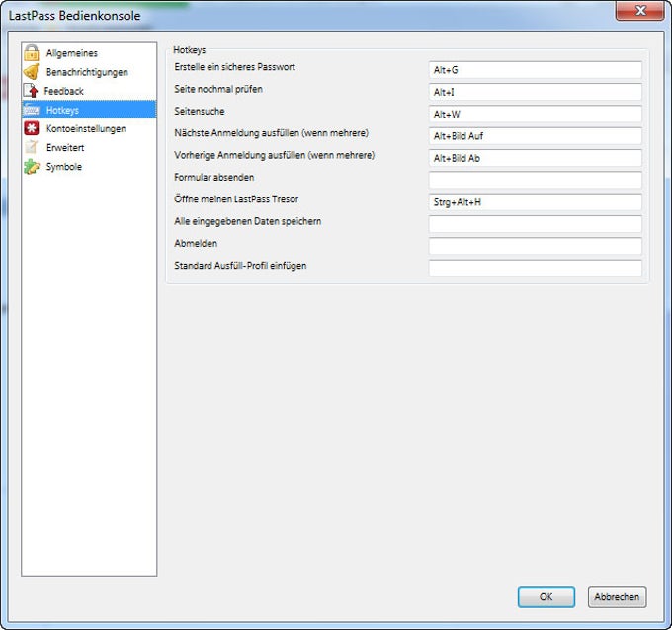
Task: Focus the Alt+G hotkey field
Action: [x=535, y=70]
